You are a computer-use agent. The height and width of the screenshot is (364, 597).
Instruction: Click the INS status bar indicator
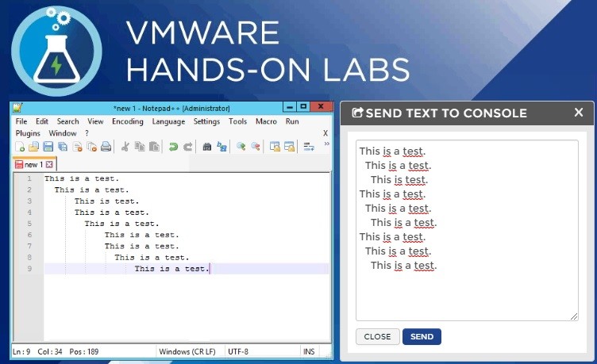309,351
